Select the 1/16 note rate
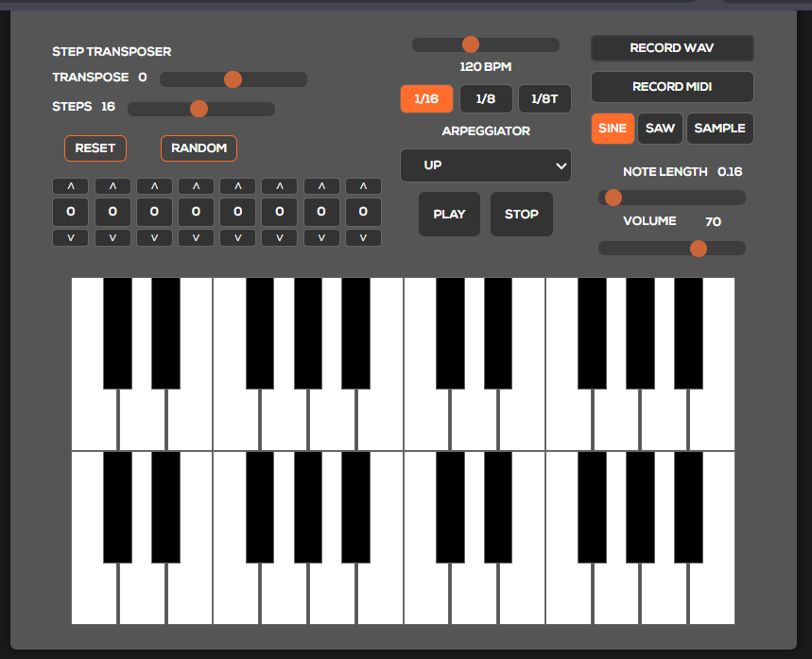The image size is (812, 659). coord(426,98)
